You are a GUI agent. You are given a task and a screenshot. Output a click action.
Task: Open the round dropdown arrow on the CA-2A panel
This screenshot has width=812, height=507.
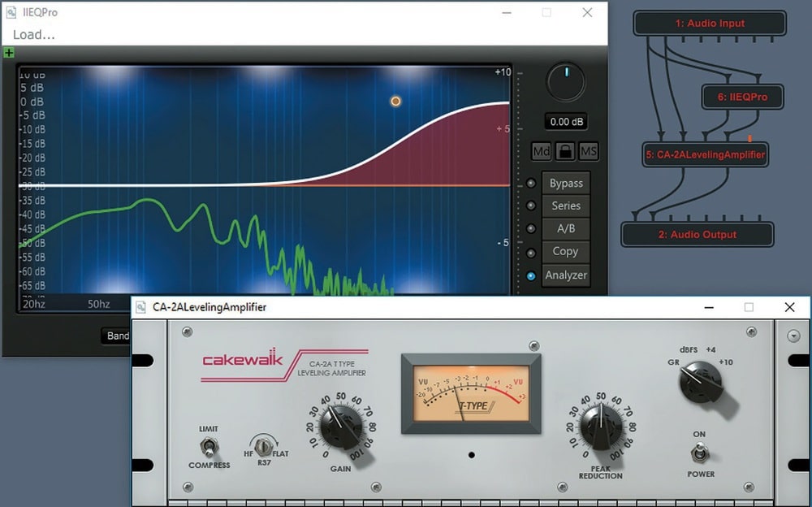(x=793, y=336)
